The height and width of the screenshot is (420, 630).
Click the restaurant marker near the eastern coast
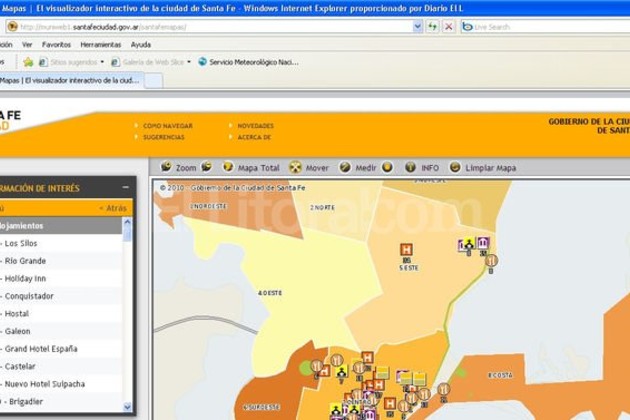click(x=491, y=260)
